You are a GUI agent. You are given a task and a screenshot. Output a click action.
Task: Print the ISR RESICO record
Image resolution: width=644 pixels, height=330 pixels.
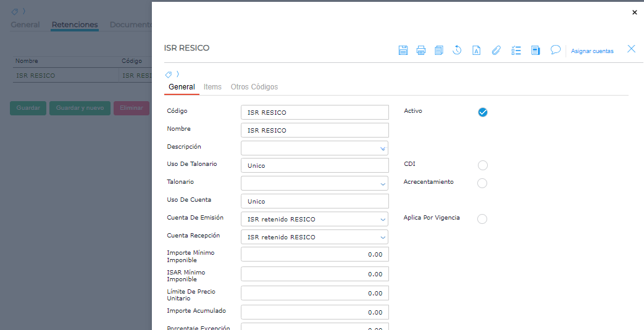tap(421, 51)
